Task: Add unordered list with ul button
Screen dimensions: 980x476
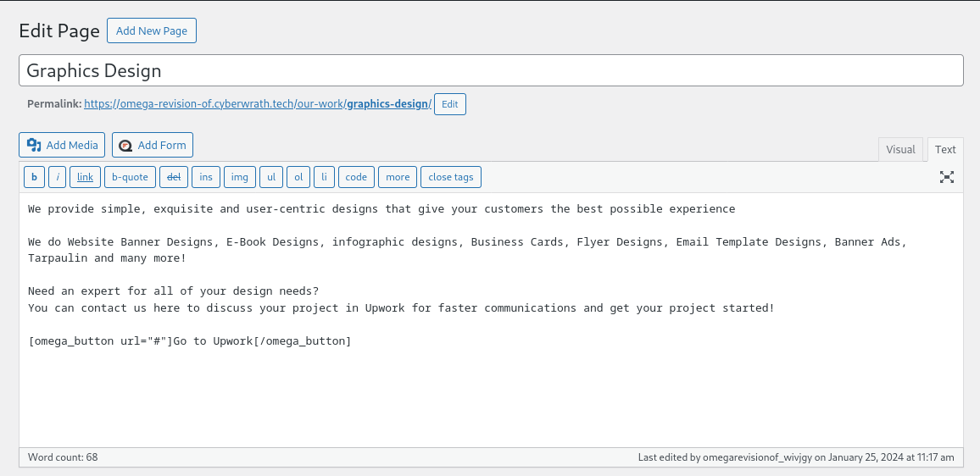Action: click(x=271, y=177)
